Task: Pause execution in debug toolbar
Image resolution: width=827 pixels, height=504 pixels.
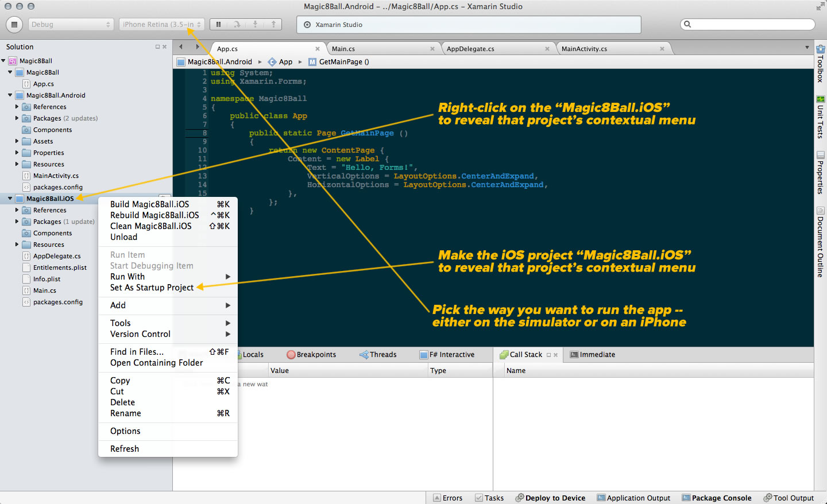Action: pos(218,24)
